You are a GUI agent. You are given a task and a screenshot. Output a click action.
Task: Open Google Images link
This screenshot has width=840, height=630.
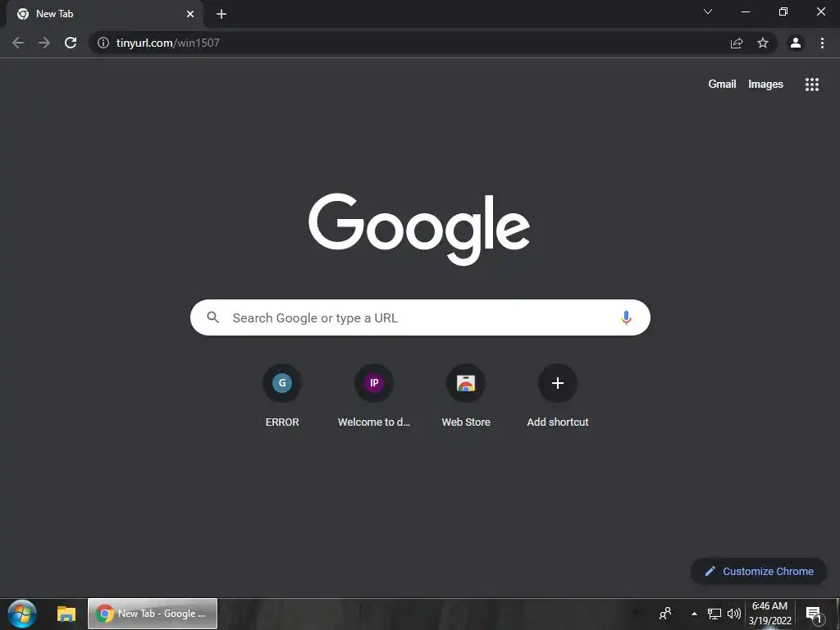[x=765, y=84]
